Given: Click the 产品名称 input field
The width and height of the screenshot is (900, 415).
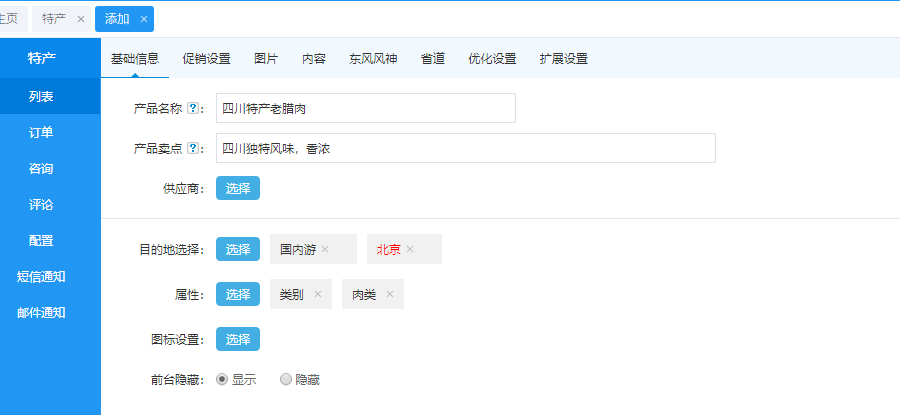Looking at the screenshot, I should tap(365, 108).
